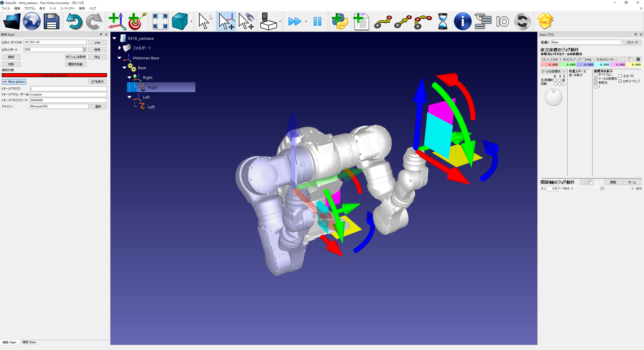Screen dimensions: 644x350
Task: Click the Add target icon
Action: 137,21
